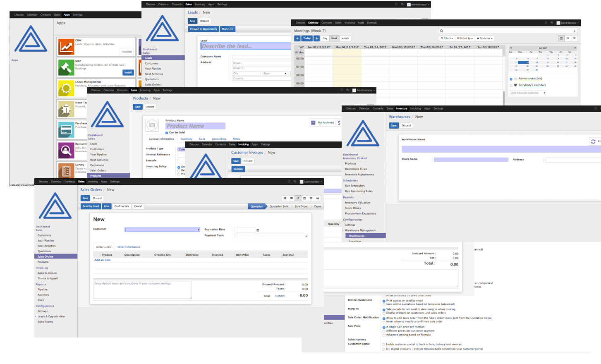Switch to kanban view in Sales Orders toolbar
This screenshot has width=601, height=364.
(291, 198)
